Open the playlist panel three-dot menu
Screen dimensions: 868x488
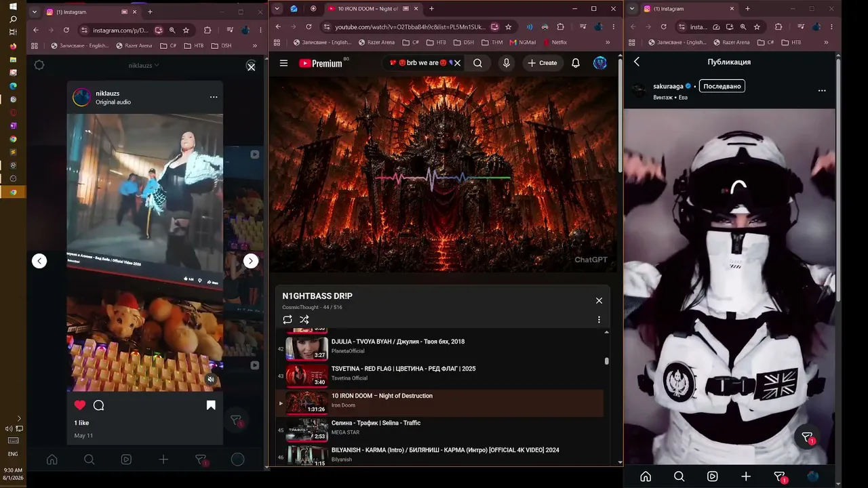pos(599,319)
